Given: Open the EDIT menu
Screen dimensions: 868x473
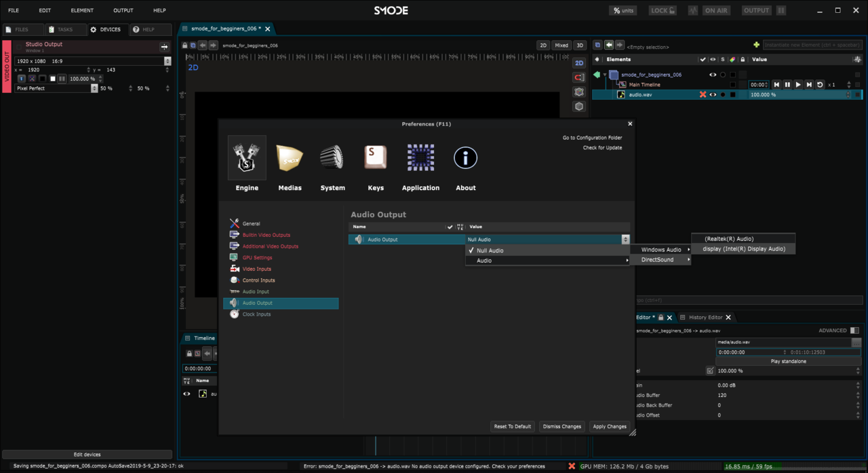Looking at the screenshot, I should (x=45, y=11).
